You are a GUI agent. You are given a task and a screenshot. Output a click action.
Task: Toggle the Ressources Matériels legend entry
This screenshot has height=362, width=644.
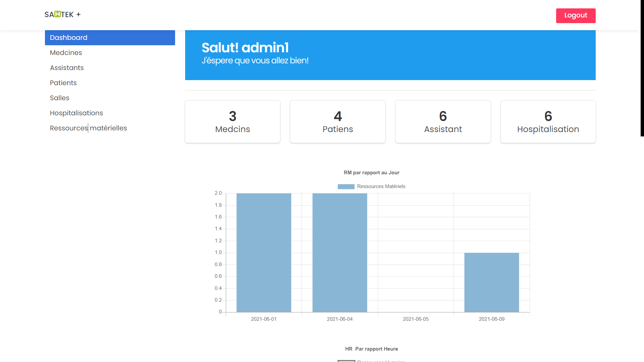click(x=381, y=186)
